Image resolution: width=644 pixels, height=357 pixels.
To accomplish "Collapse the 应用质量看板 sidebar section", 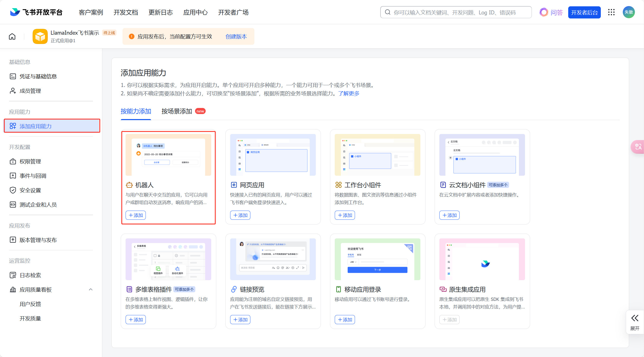I will coord(90,289).
